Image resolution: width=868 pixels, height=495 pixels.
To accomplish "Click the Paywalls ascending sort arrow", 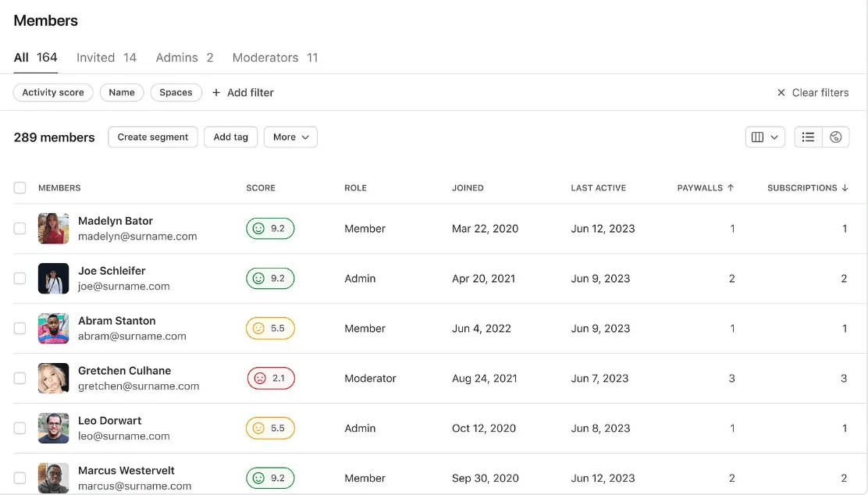I will tap(731, 188).
